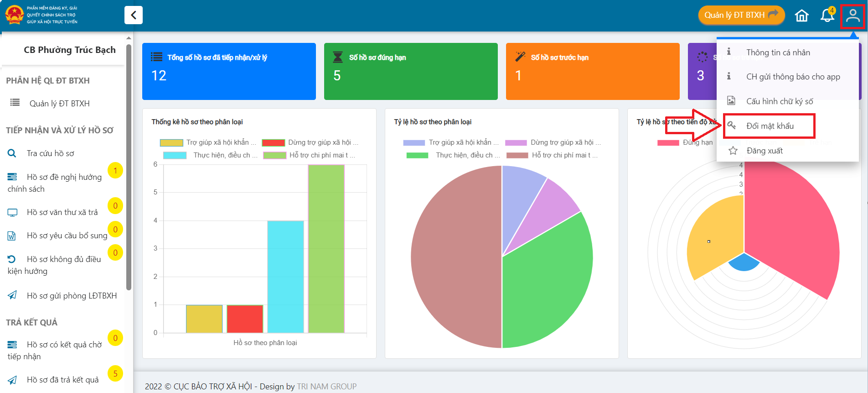
Task: Toggle the green Thực hiện, điều ch pie legend
Action: pyautogui.click(x=417, y=155)
